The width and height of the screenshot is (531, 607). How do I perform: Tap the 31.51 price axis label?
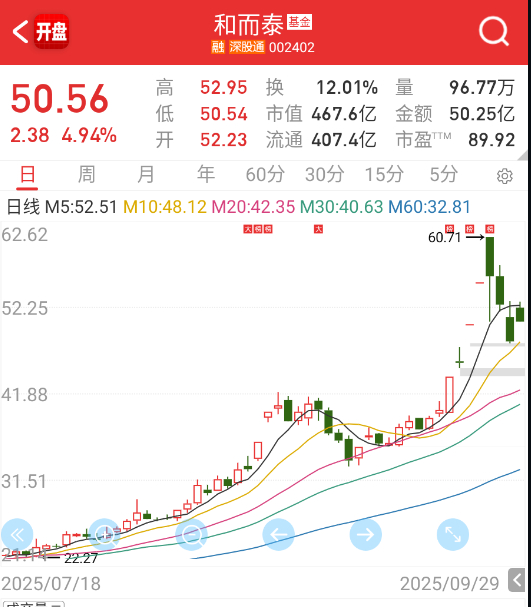click(24, 482)
